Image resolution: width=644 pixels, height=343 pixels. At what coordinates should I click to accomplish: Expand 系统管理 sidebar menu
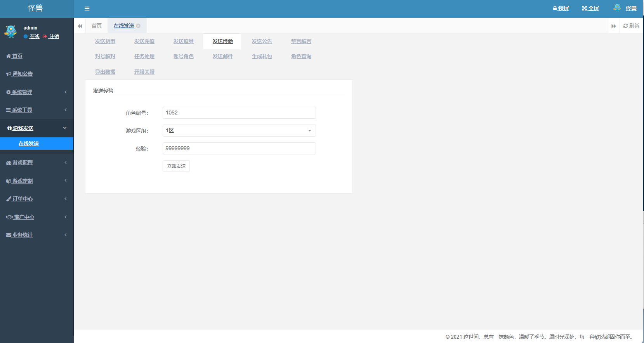click(x=36, y=92)
